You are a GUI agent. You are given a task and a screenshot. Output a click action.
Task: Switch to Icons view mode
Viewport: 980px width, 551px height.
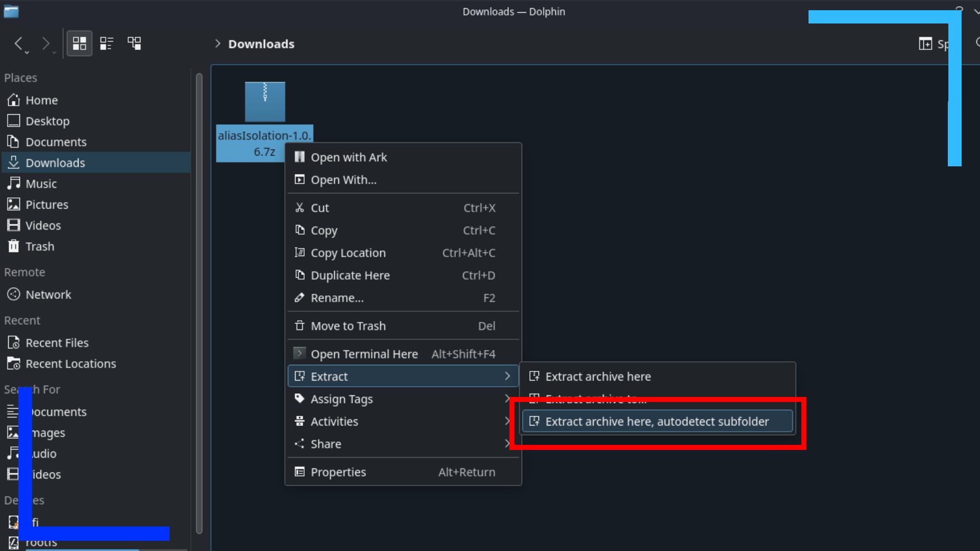click(79, 43)
